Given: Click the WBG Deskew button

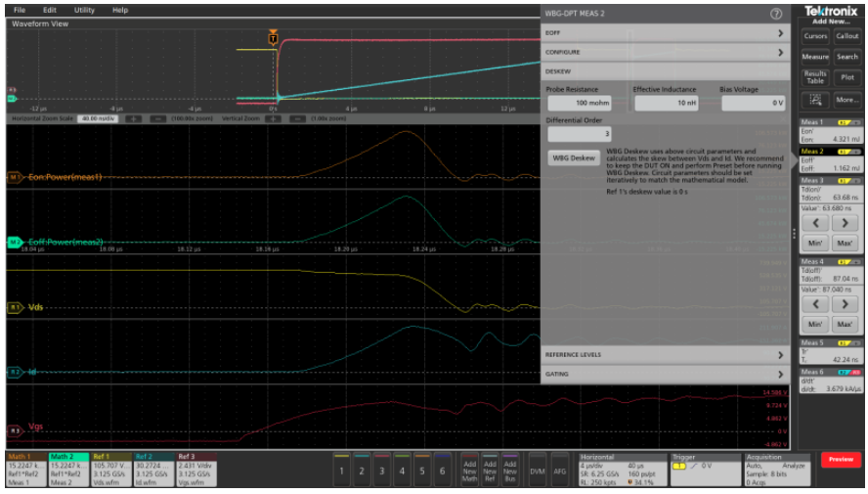Looking at the screenshot, I should click(x=574, y=157).
